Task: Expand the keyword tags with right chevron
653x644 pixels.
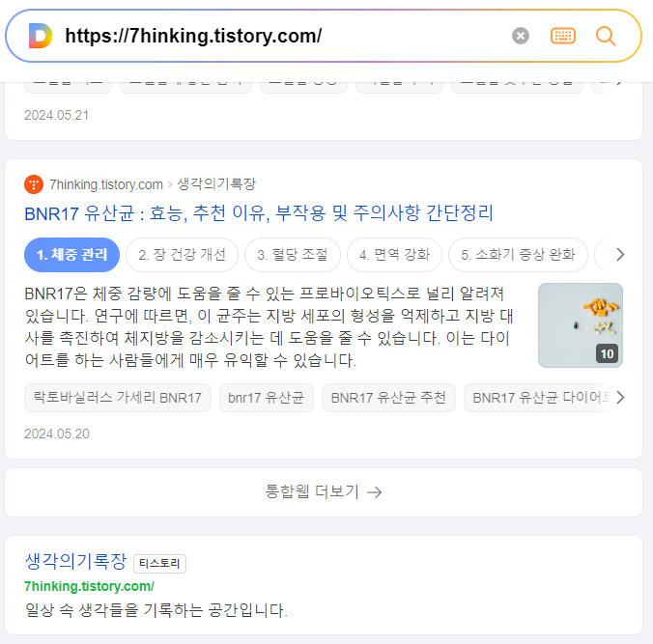Action: pyautogui.click(x=620, y=398)
